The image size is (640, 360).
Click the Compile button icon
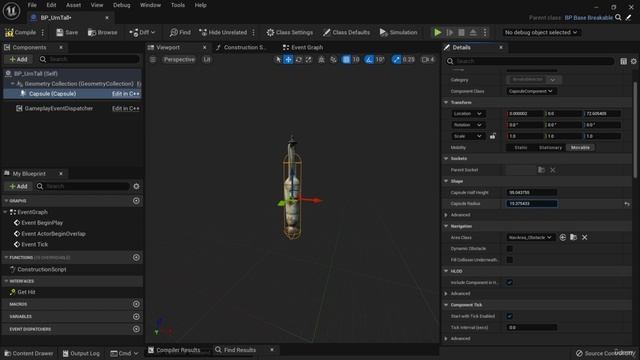point(9,32)
